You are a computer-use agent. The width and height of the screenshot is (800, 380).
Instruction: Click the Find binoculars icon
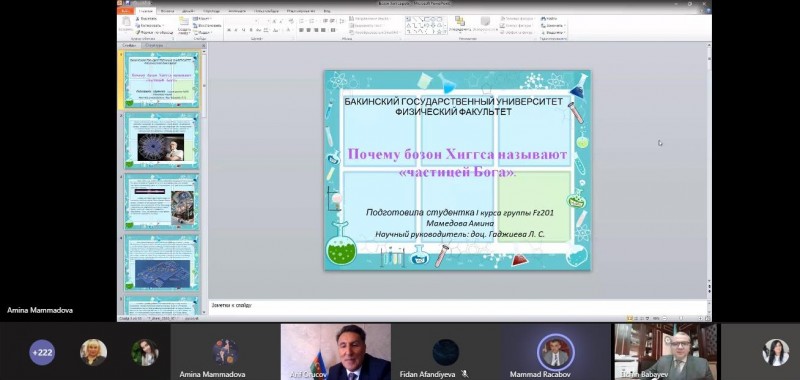(543, 18)
